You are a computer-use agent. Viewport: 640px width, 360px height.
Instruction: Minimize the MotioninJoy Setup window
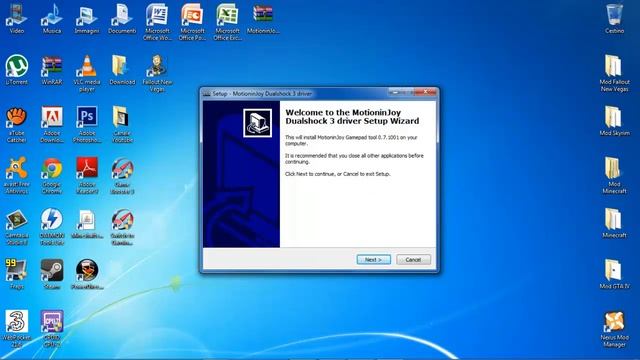pos(395,92)
